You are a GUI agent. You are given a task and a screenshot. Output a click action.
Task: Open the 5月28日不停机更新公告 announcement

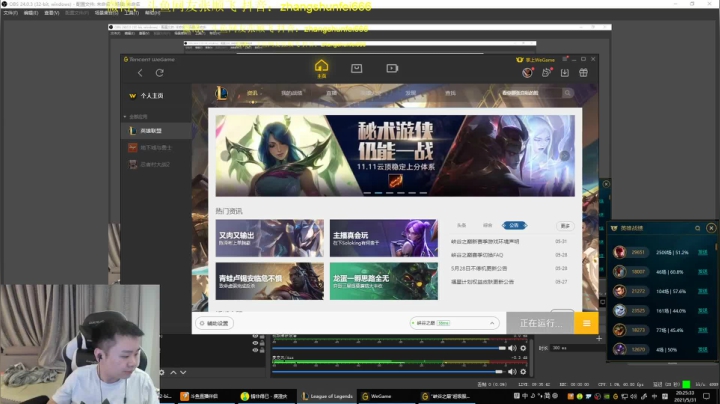(x=479, y=268)
